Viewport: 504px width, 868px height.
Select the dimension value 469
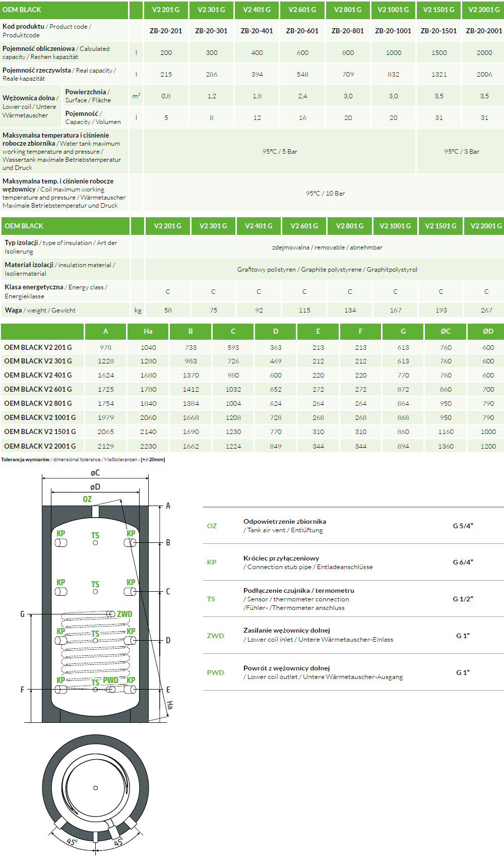pos(276,361)
